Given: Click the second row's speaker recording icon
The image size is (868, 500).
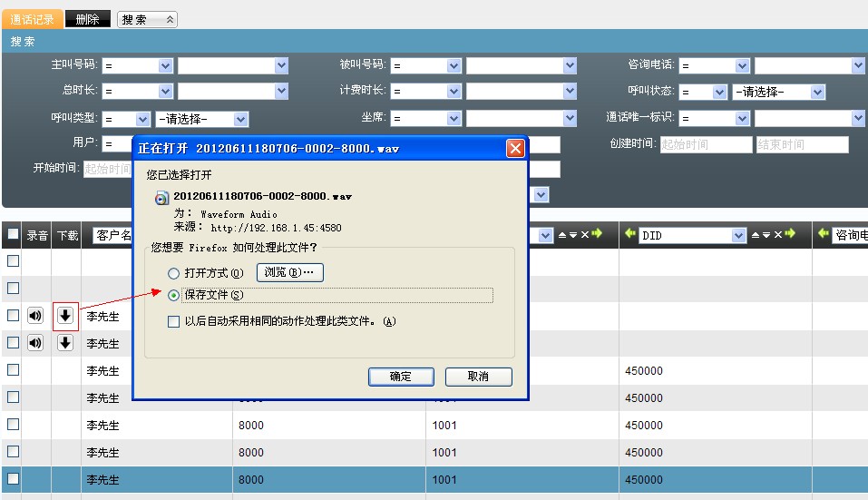Looking at the screenshot, I should click(35, 343).
